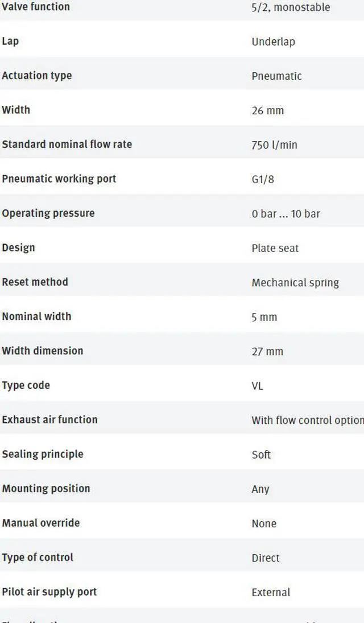Click the Reset method label

(35, 282)
